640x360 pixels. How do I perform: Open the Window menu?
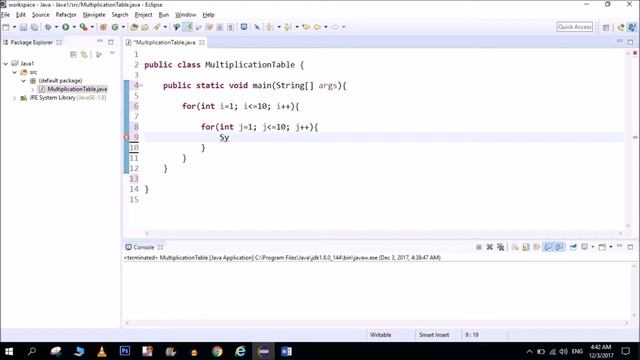[x=185, y=15]
